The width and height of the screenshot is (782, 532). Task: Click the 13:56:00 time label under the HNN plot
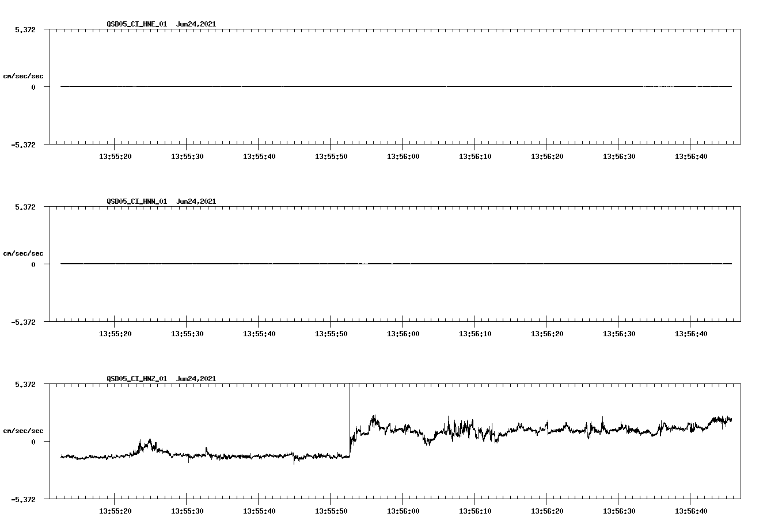403,333
